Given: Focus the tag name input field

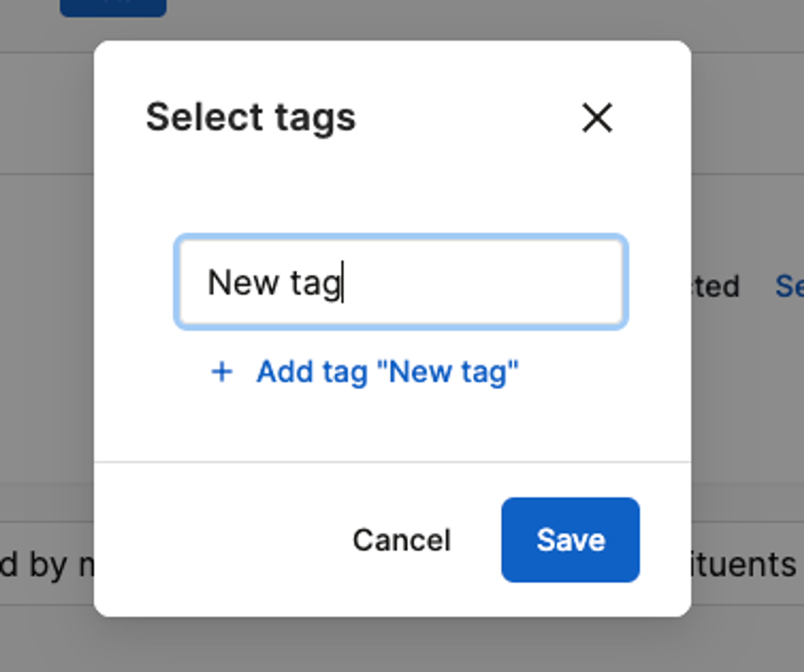Looking at the screenshot, I should pos(401,282).
